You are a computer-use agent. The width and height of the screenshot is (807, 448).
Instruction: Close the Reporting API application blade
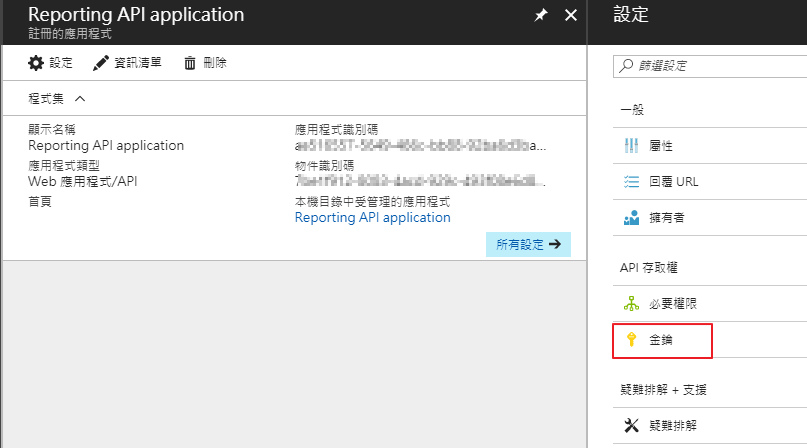pyautogui.click(x=571, y=15)
